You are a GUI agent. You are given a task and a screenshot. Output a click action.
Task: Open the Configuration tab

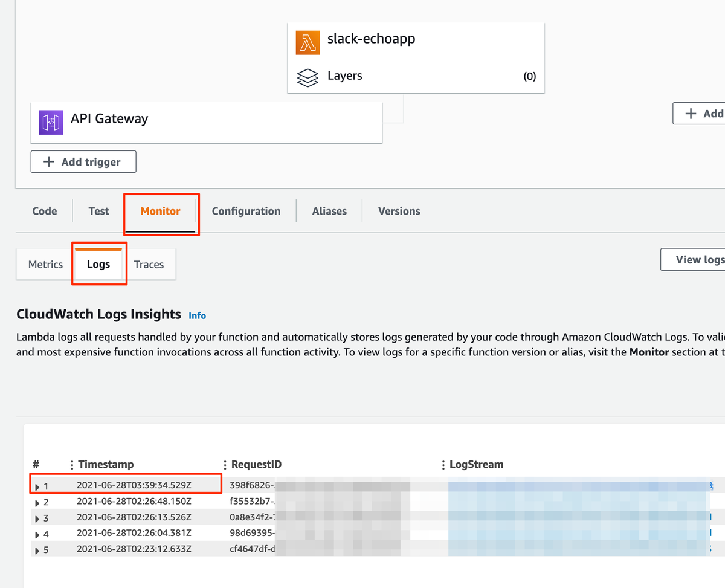tap(246, 211)
